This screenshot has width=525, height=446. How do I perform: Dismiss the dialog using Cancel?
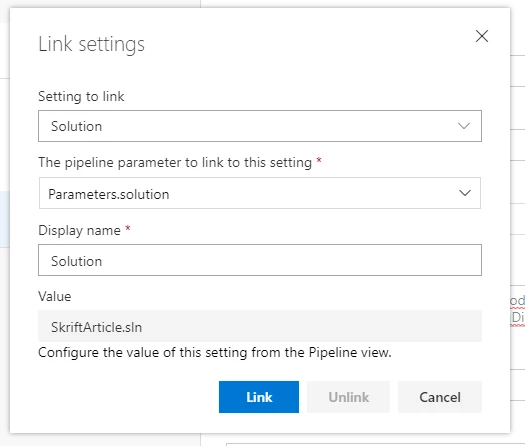pos(440,397)
